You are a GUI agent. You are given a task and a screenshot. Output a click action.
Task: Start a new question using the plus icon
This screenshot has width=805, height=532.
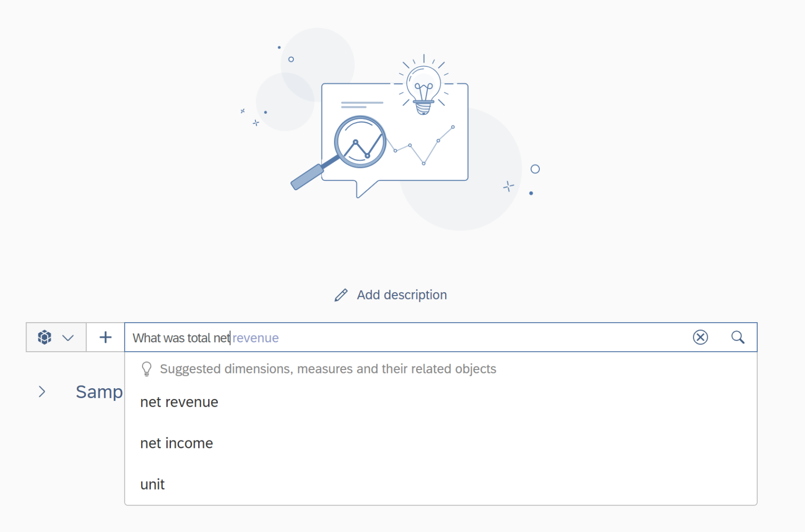tap(105, 337)
